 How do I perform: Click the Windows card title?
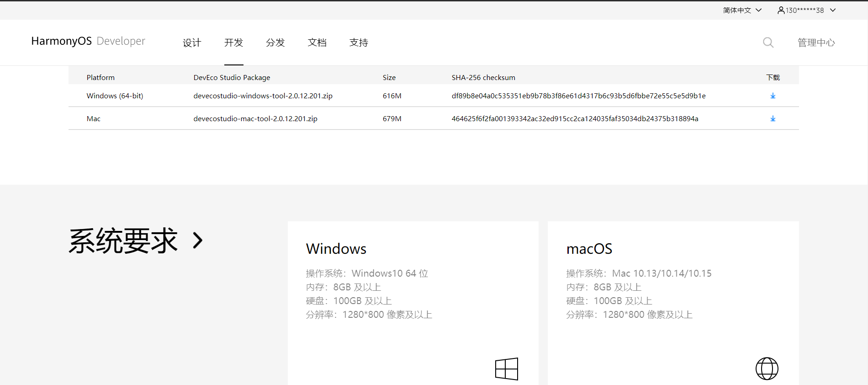point(336,248)
